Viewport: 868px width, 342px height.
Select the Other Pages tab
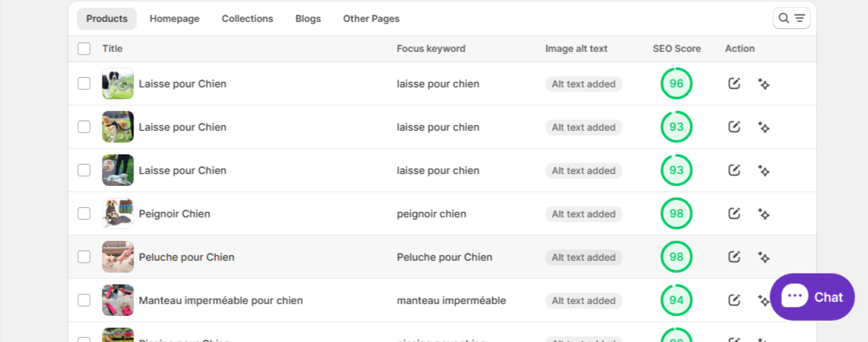pos(371,19)
